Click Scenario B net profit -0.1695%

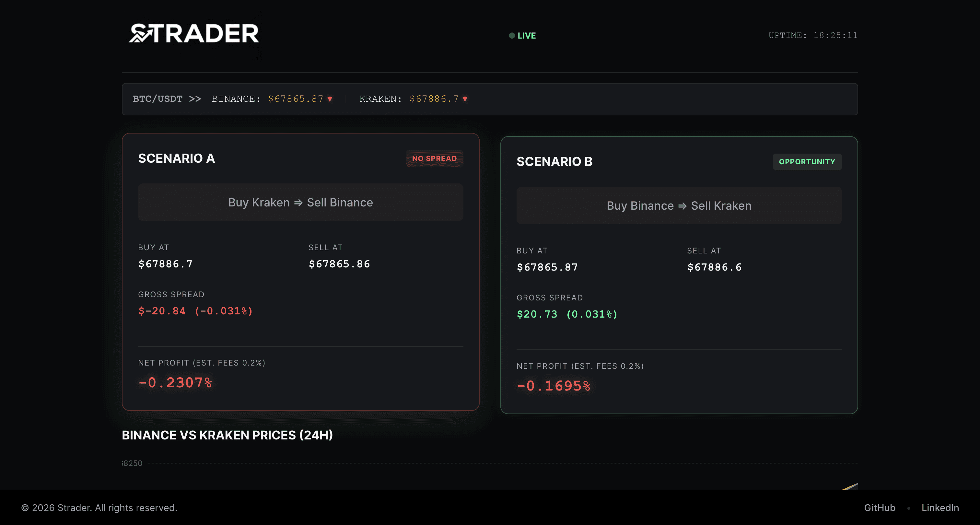tap(554, 386)
